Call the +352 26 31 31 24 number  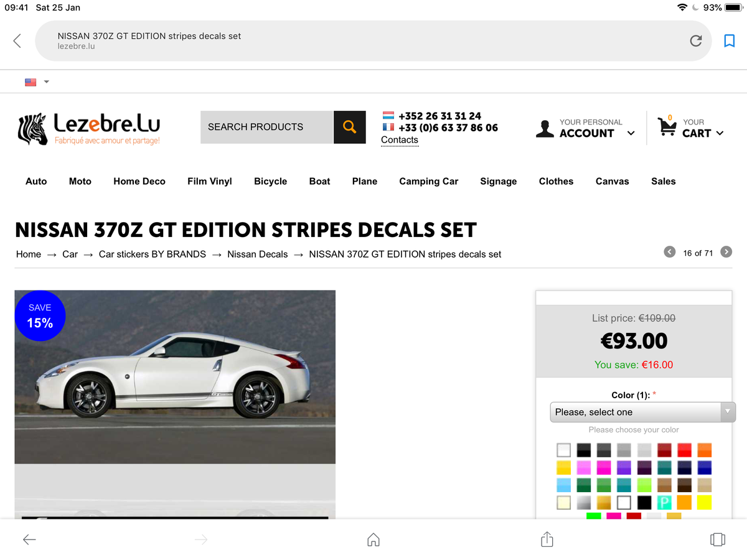point(440,116)
